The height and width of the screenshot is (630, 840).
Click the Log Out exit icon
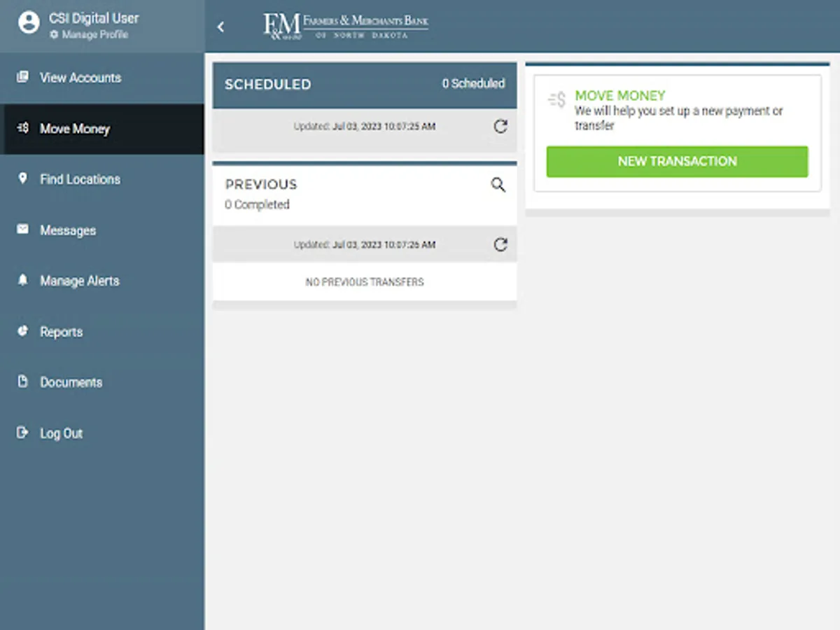click(21, 433)
